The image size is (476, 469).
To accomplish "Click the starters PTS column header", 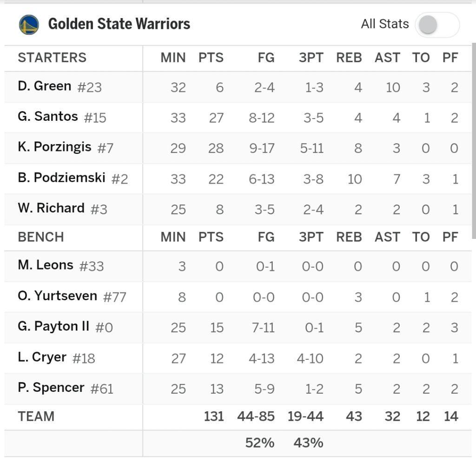I will [211, 58].
